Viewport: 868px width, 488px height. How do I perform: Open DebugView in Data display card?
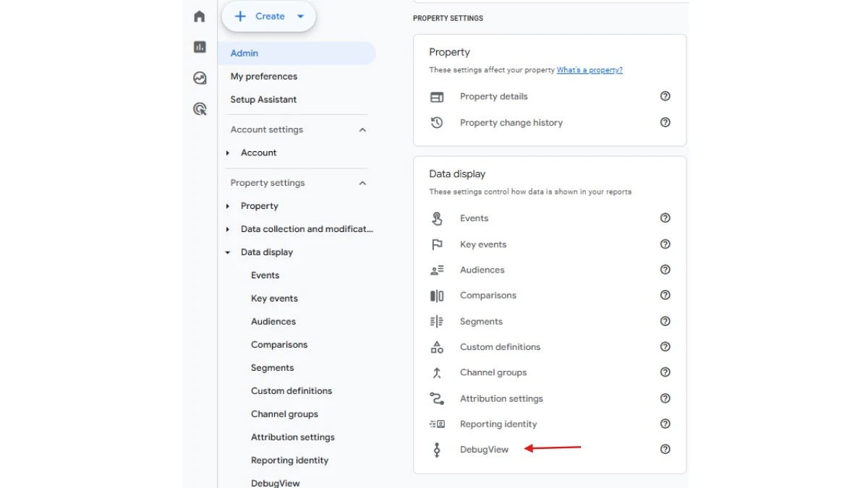click(484, 450)
